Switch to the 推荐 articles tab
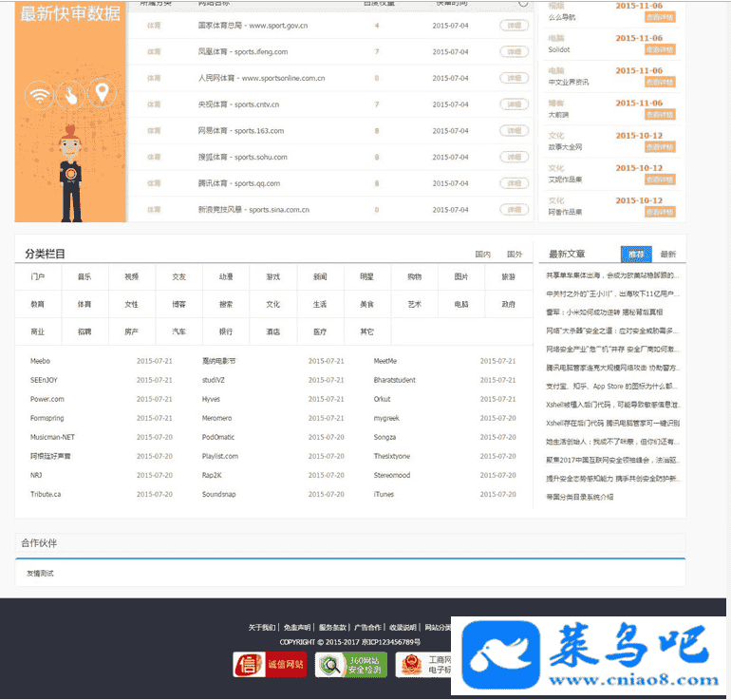Screen dimensions: 731x700 (x=636, y=255)
